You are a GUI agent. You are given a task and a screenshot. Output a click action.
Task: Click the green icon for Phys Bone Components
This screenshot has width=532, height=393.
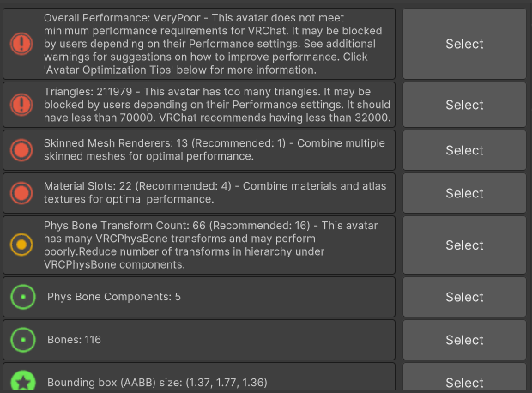(21, 297)
